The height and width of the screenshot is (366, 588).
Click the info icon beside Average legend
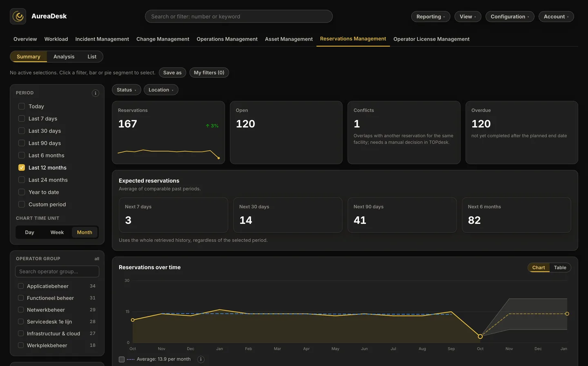[x=201, y=359]
